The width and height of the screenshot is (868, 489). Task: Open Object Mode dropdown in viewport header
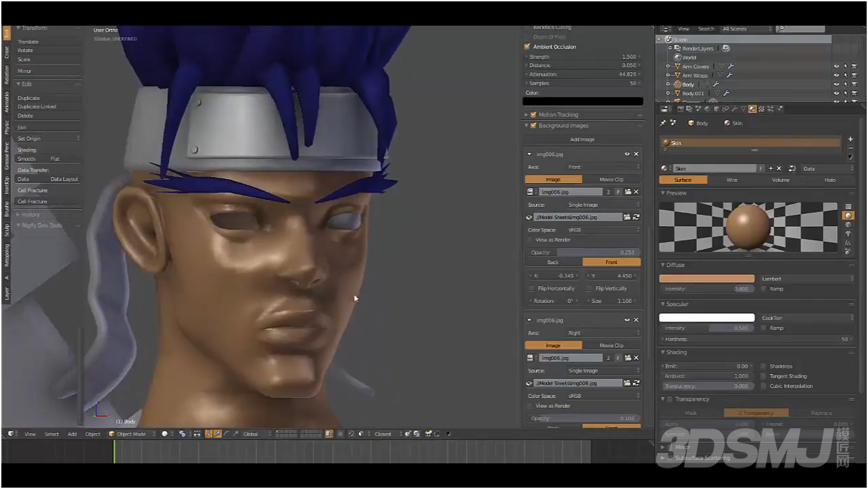click(132, 434)
